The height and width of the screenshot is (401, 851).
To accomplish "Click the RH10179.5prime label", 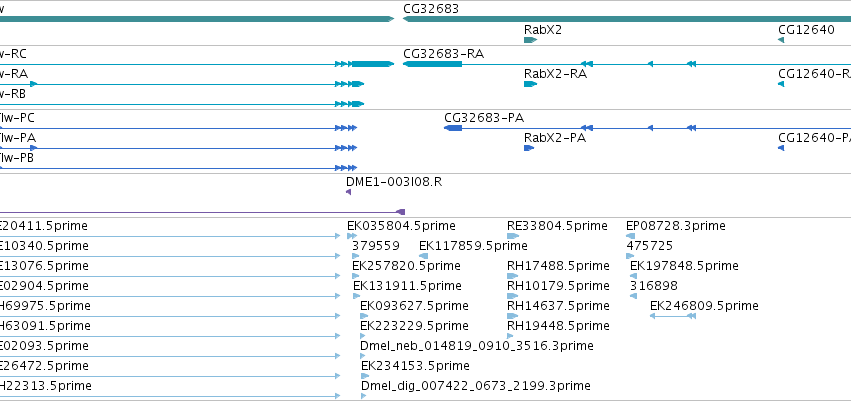I will (x=558, y=286).
